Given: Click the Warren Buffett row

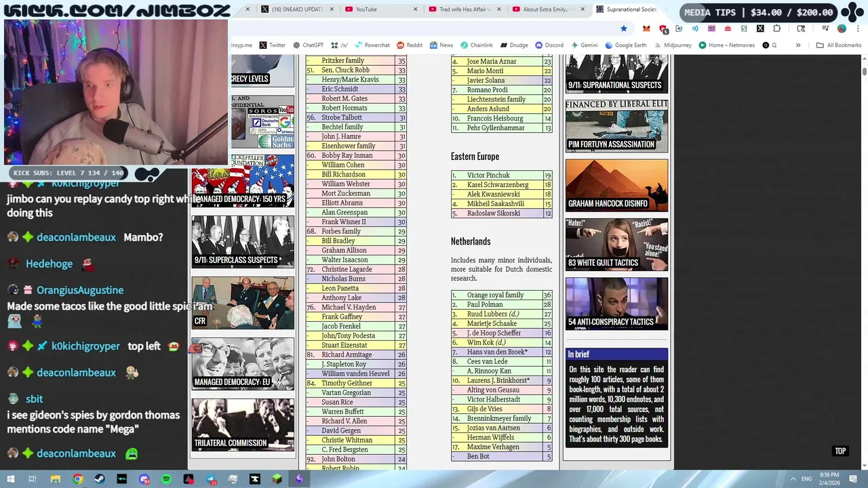Looking at the screenshot, I should pos(356,411).
